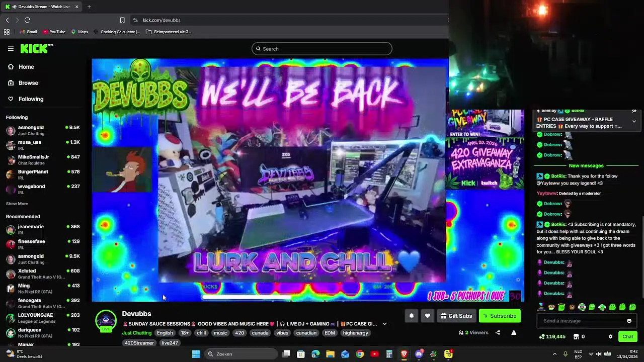Click the Gift Subs button
Image resolution: width=644 pixels, height=362 pixels.
point(456,316)
